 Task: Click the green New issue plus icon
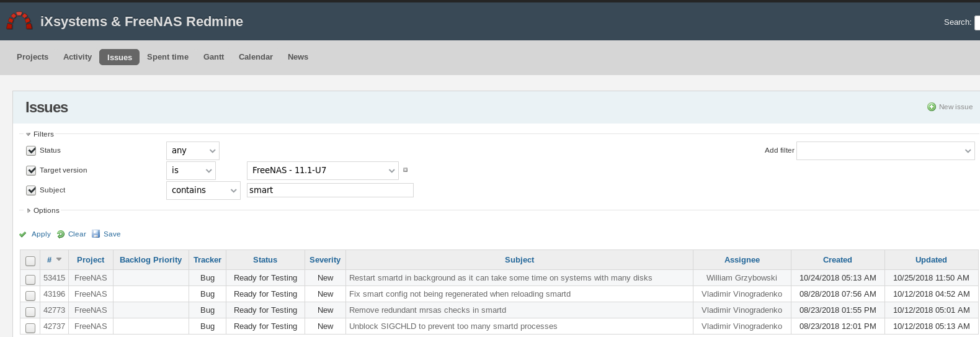[x=931, y=107]
